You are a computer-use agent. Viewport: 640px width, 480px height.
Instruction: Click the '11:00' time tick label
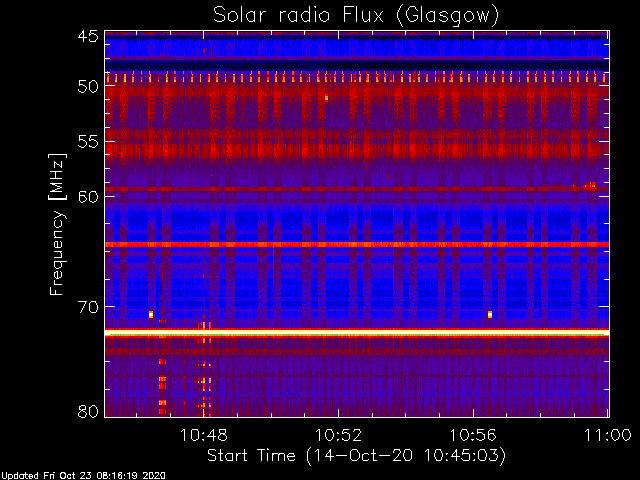coord(608,436)
